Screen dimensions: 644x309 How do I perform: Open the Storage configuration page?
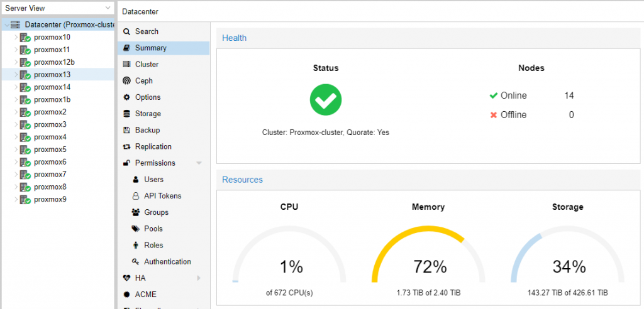tap(164, 114)
